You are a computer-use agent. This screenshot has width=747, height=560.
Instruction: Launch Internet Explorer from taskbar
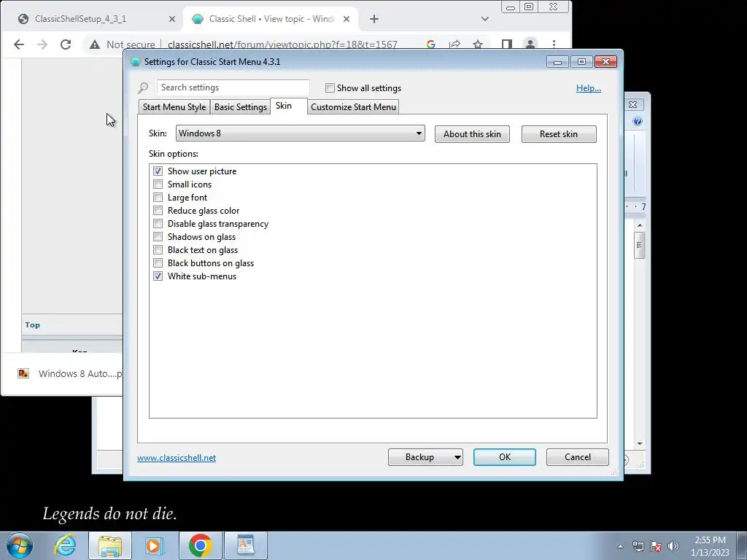click(x=65, y=545)
